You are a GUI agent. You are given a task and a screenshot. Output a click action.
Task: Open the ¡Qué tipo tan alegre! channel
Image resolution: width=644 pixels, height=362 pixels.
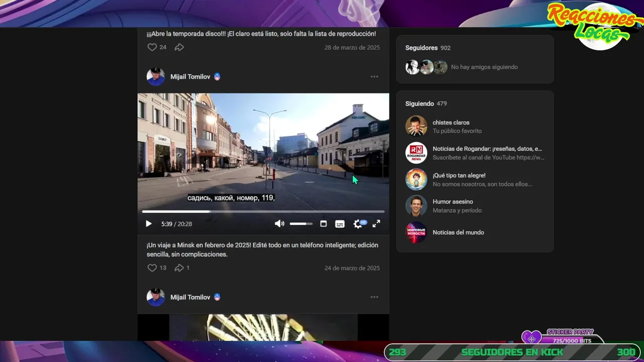[x=459, y=175]
